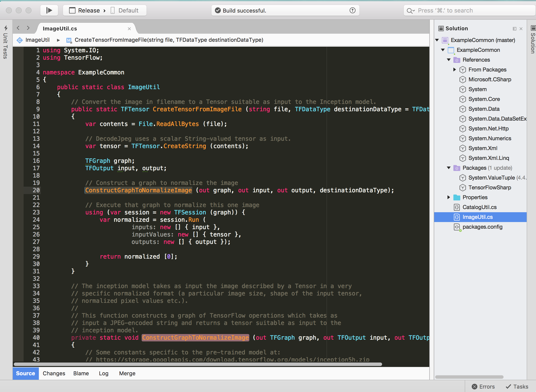Switch to the Changes tab
536x392 pixels.
[x=54, y=373]
